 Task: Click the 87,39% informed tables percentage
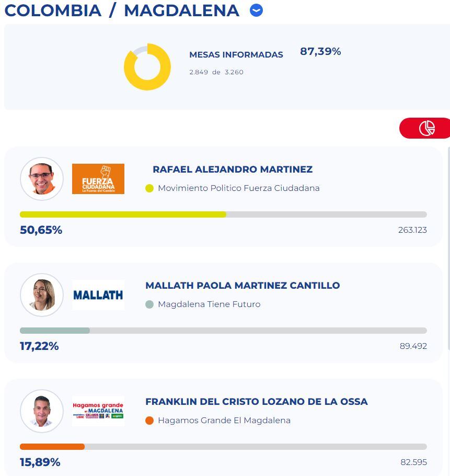tap(320, 51)
